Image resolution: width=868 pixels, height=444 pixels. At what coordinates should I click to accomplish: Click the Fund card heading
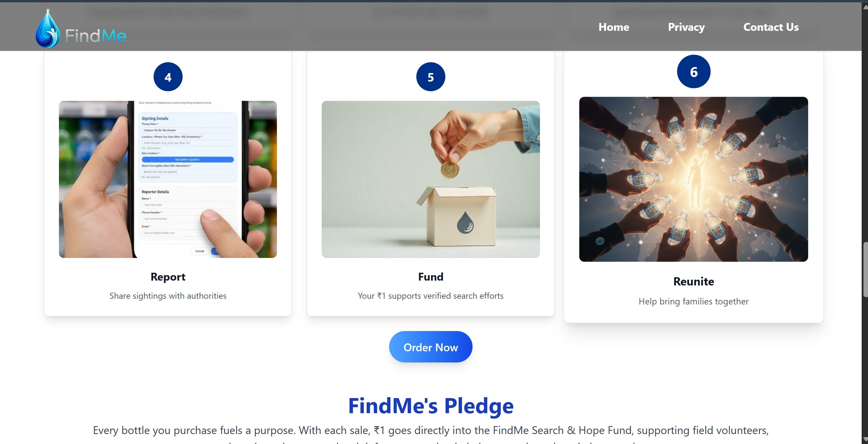point(430,277)
